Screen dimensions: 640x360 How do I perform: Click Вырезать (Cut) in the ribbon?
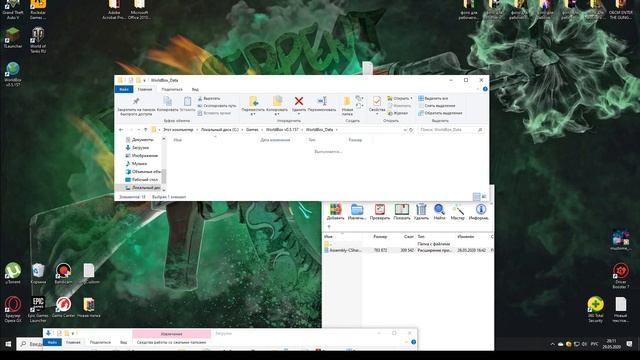click(209, 98)
